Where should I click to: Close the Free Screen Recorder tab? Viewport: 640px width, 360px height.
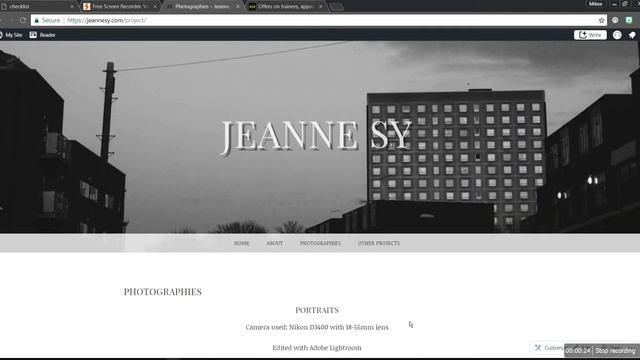[155, 7]
